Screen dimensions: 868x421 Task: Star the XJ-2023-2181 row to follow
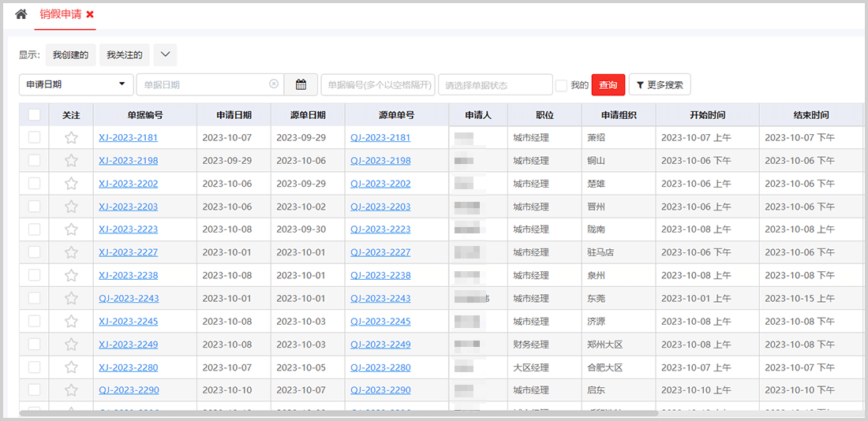[x=71, y=138]
